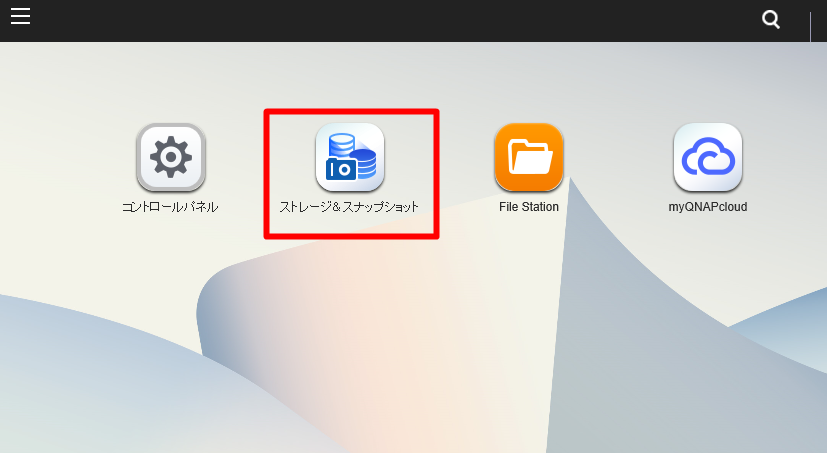Screen dimensions: 827x453
Task: Click the コントロールパネル label
Action: pyautogui.click(x=170, y=207)
